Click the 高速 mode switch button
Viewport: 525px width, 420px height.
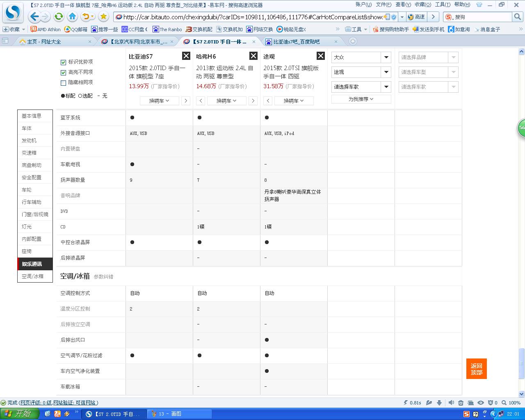[416, 17]
